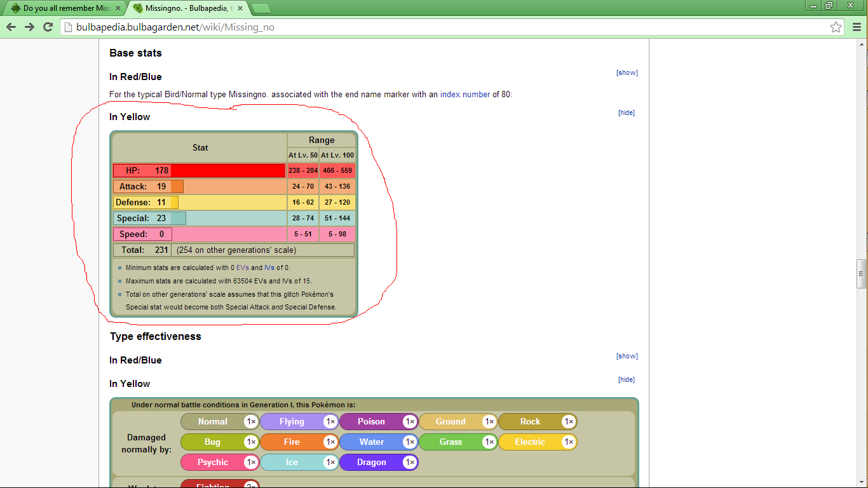This screenshot has width=868, height=488.
Task: Go forward with the browser forward arrow
Action: click(x=29, y=27)
